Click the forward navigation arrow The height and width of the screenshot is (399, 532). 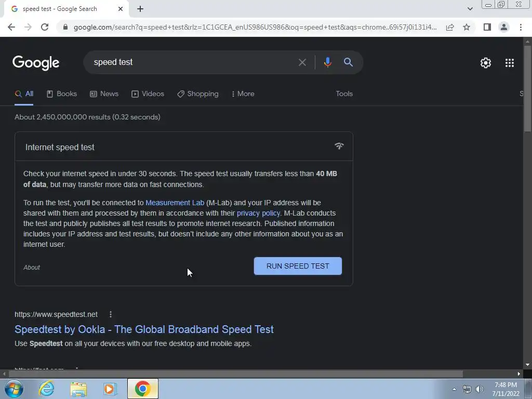point(28,27)
